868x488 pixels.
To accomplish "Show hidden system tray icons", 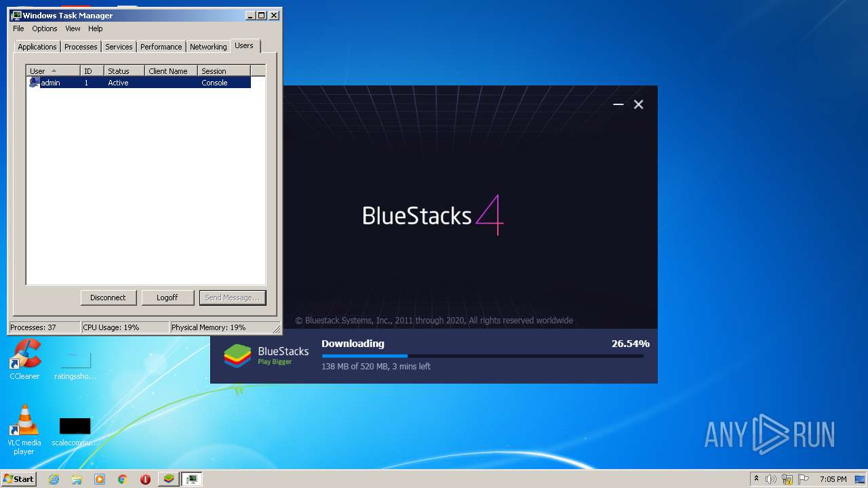I will click(756, 479).
